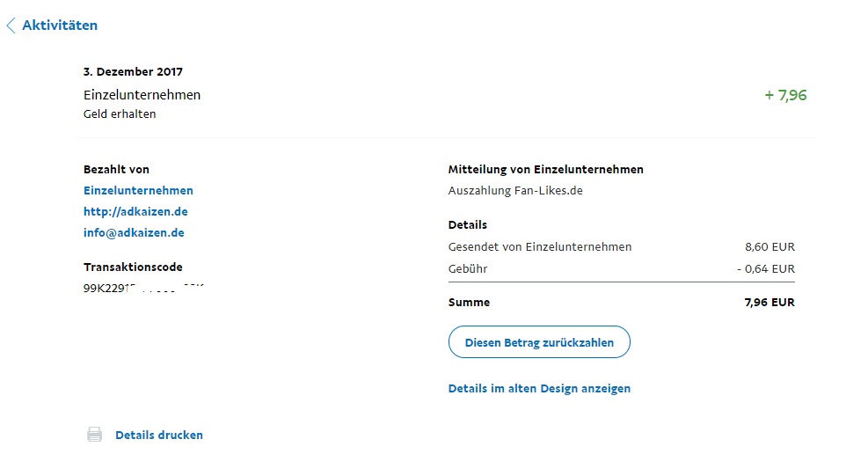Click the Transaktionscode label
The image size is (868, 476).
[133, 267]
